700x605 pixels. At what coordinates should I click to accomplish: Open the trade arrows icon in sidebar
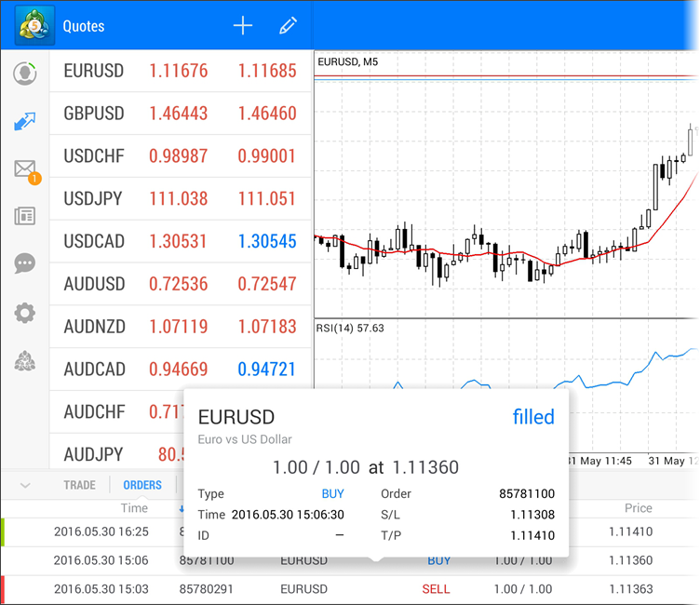coord(25,121)
